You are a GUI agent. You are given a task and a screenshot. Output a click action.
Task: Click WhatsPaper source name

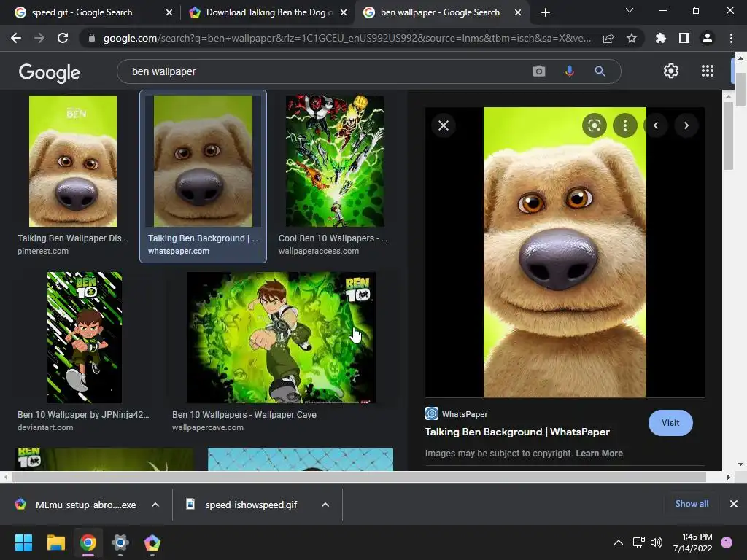tap(465, 414)
